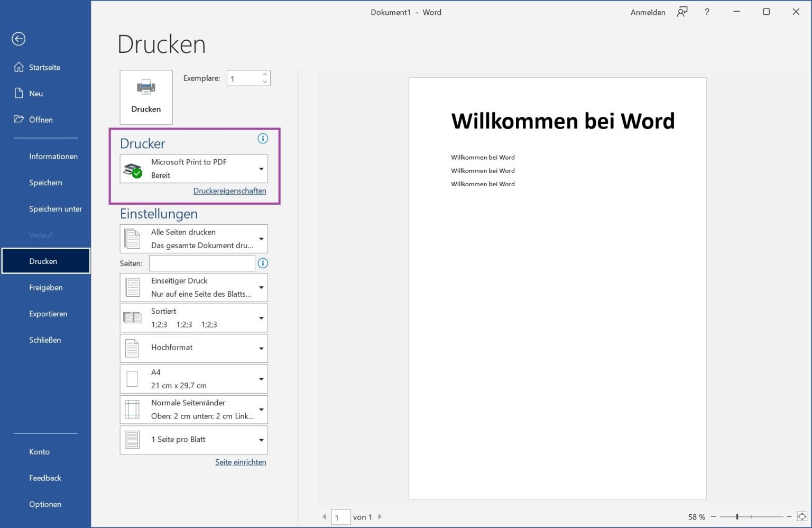The width and height of the screenshot is (812, 528).
Task: Go to next page arrow in preview
Action: pyautogui.click(x=380, y=517)
